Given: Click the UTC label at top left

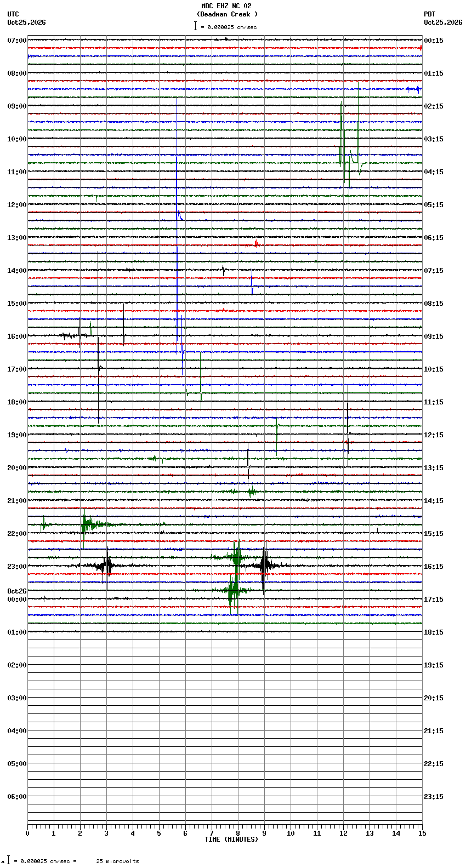Looking at the screenshot, I should point(13,14).
